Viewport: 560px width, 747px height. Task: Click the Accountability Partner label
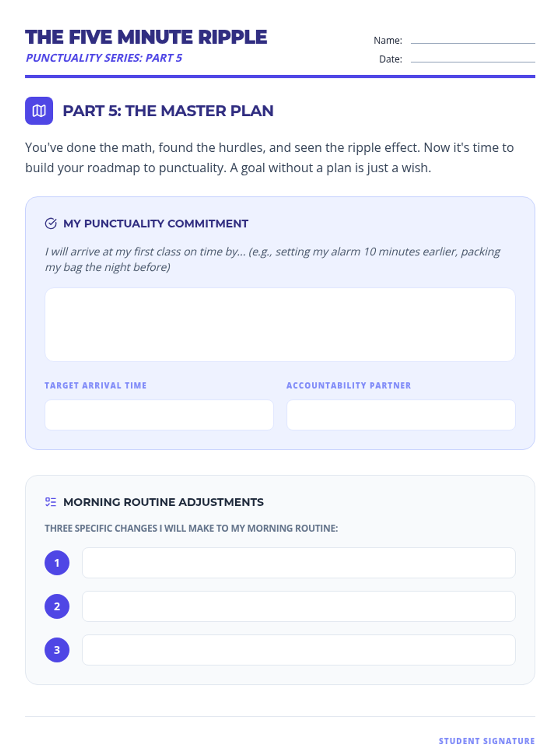349,385
